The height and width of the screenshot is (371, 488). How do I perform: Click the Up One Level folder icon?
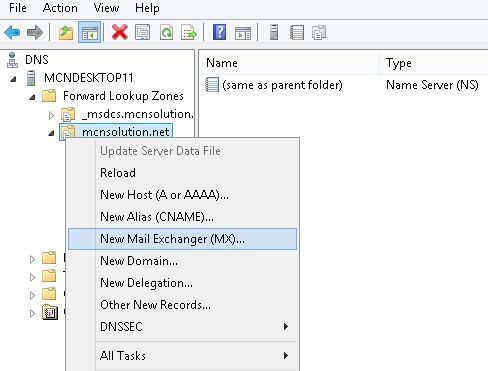click(x=66, y=33)
